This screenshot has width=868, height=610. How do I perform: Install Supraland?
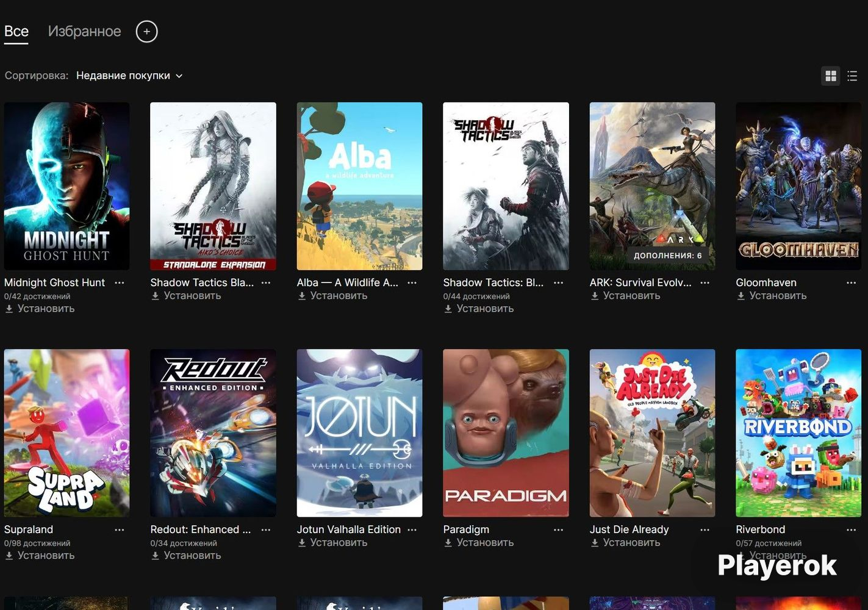[40, 556]
